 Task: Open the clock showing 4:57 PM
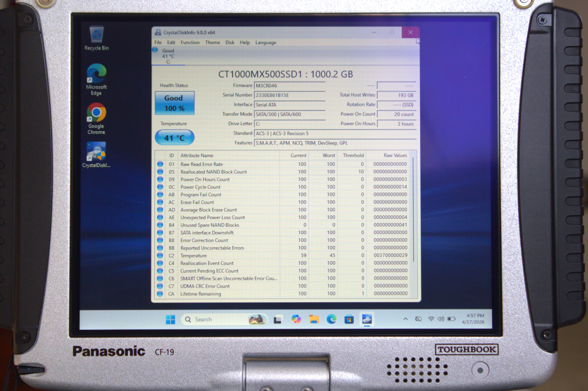tap(473, 319)
